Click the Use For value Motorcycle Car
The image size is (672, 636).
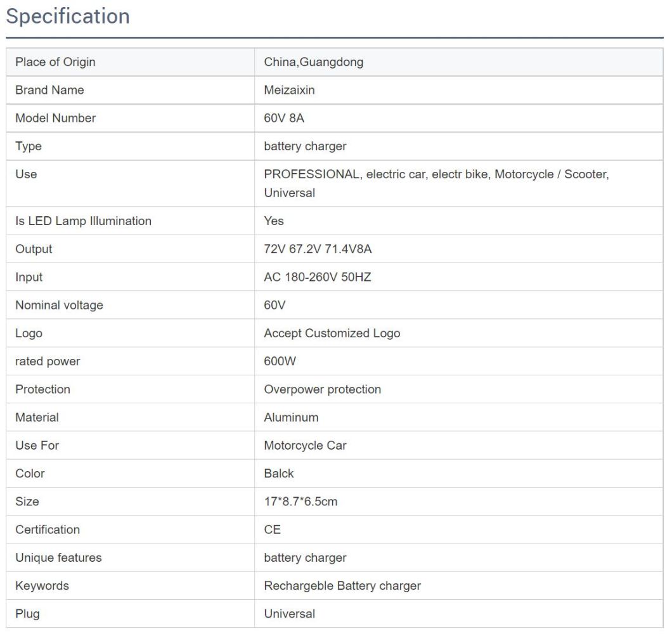[x=305, y=445]
